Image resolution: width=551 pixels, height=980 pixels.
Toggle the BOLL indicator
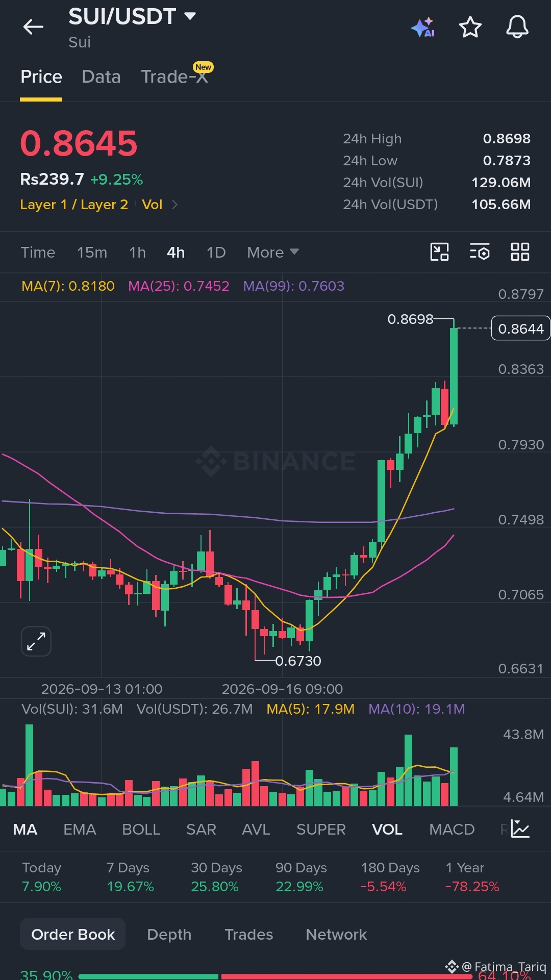click(141, 830)
